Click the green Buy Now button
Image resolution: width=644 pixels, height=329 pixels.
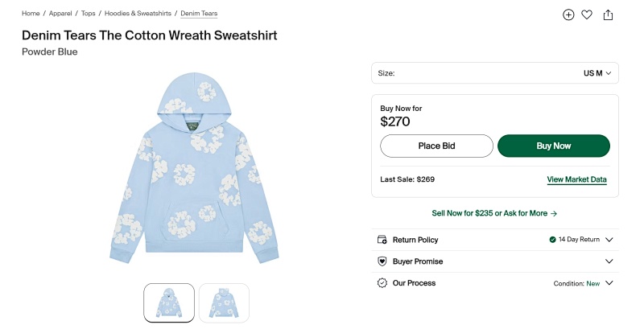click(554, 146)
